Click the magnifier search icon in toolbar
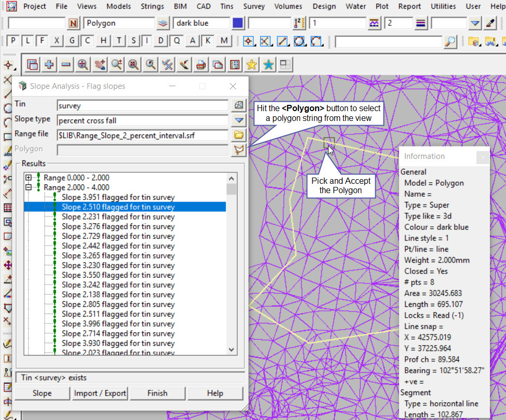 click(x=450, y=42)
